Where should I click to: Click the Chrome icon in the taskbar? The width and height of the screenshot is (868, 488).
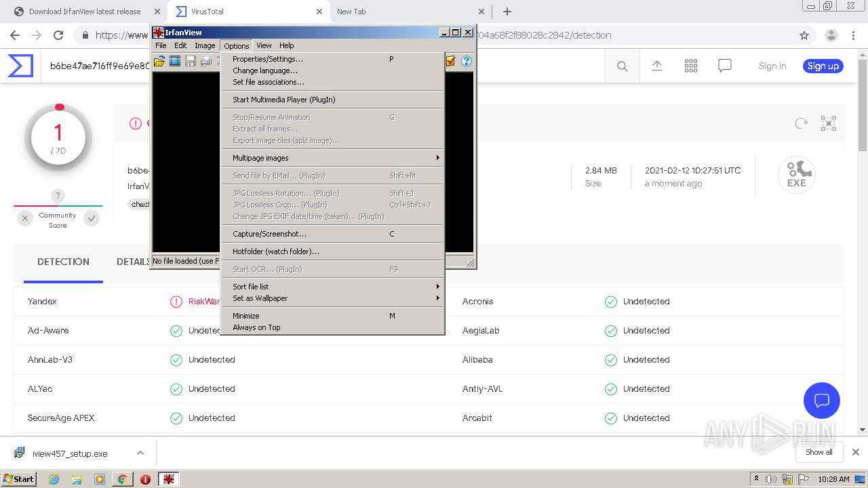[122, 479]
